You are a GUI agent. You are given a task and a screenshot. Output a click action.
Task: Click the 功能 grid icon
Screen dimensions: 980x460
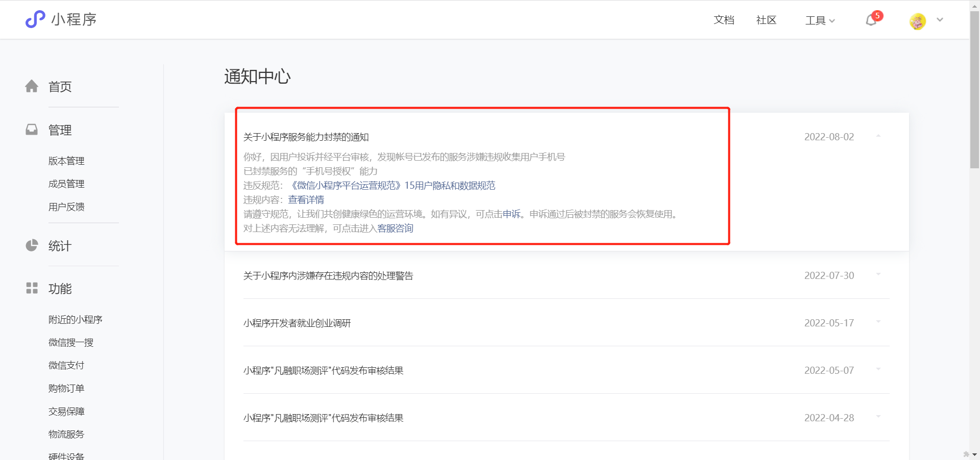click(32, 288)
